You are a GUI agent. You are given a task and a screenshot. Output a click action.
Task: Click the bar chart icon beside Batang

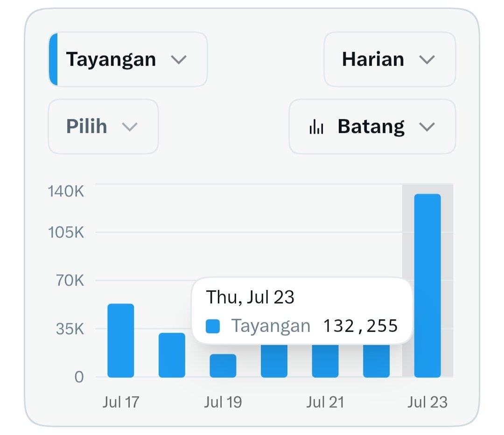[x=316, y=126]
